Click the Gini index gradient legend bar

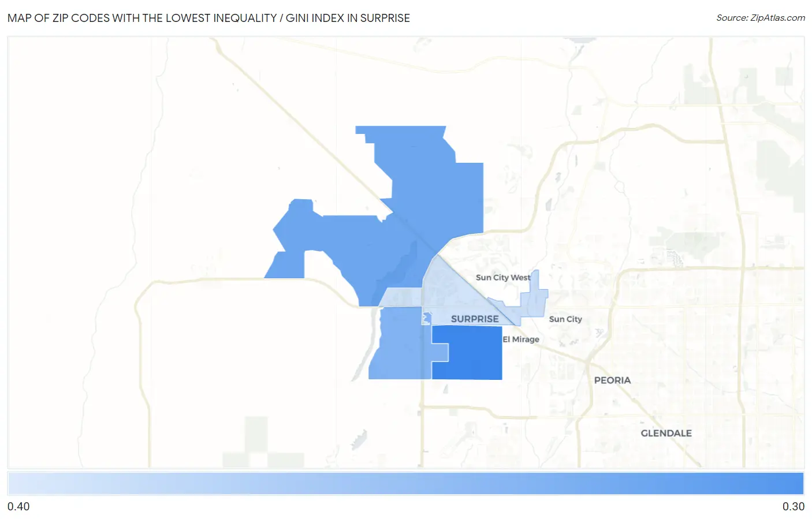coord(406,484)
